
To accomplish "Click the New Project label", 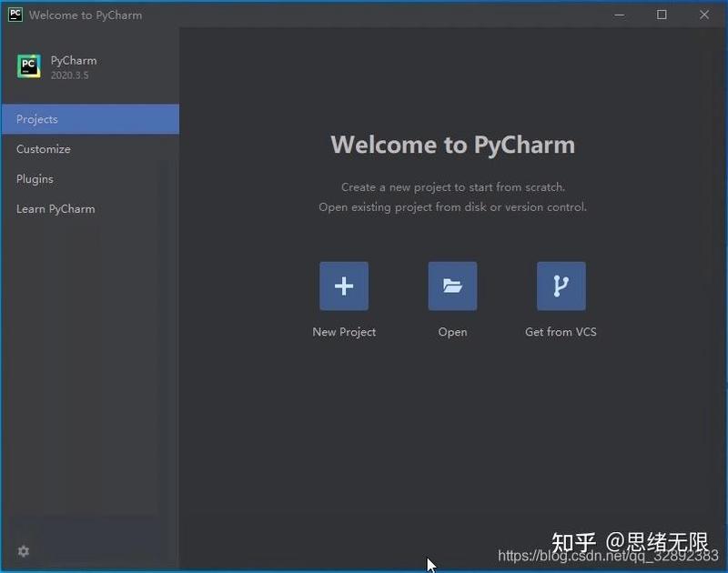I will (344, 332).
